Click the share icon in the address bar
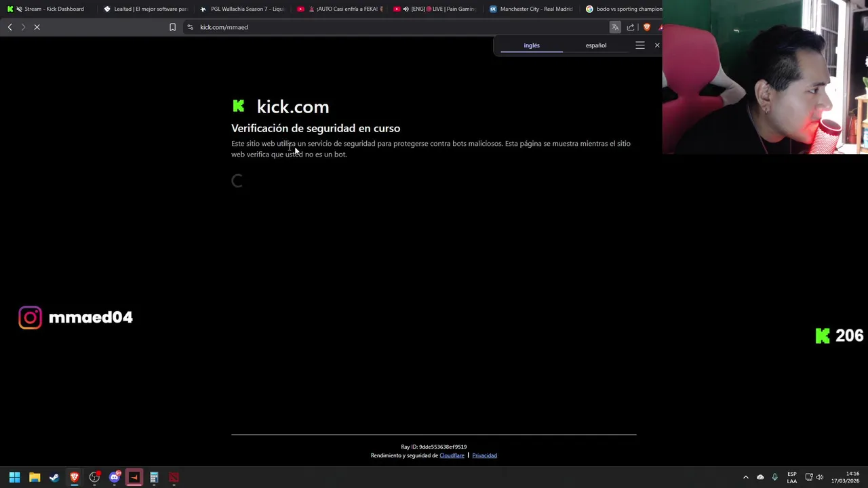Image resolution: width=868 pixels, height=488 pixels. (631, 27)
